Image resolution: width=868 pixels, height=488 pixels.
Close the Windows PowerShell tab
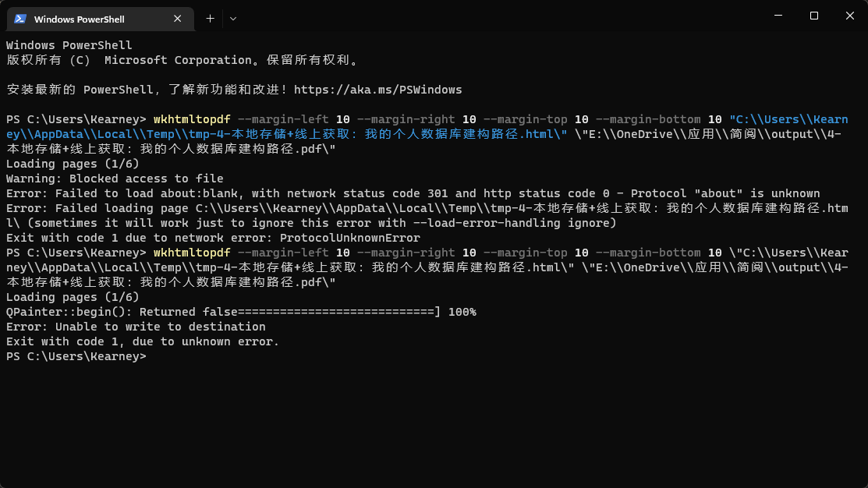click(178, 18)
